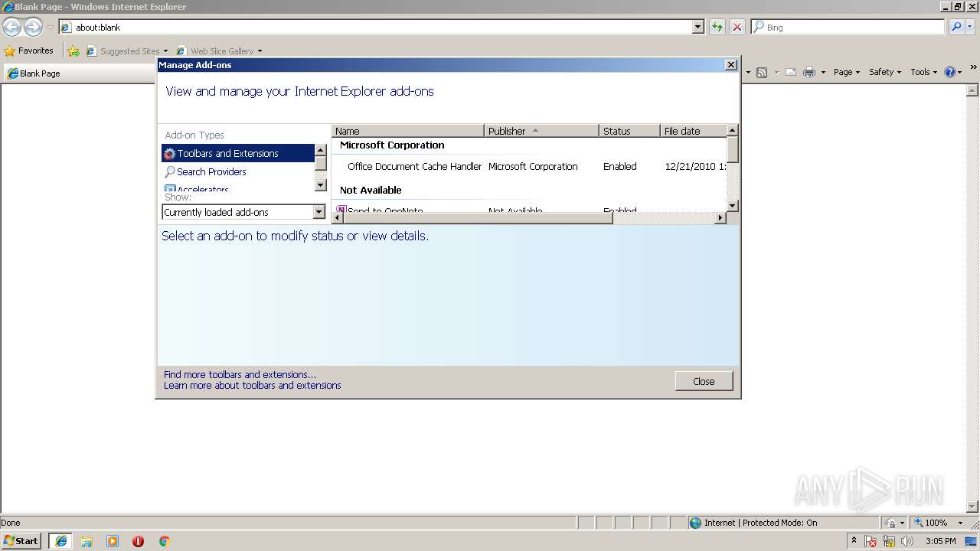This screenshot has width=980, height=551.
Task: Open the Tools menu
Action: tap(923, 72)
